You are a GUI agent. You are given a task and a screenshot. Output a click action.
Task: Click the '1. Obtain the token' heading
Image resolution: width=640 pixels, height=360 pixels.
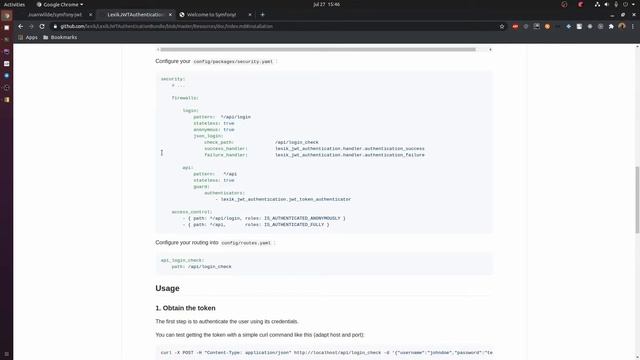click(x=185, y=308)
